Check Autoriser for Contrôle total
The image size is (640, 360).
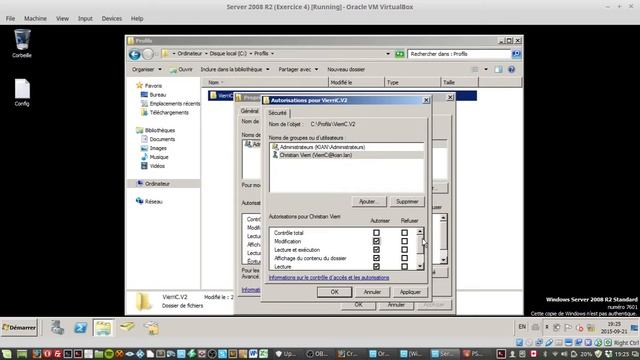click(376, 233)
